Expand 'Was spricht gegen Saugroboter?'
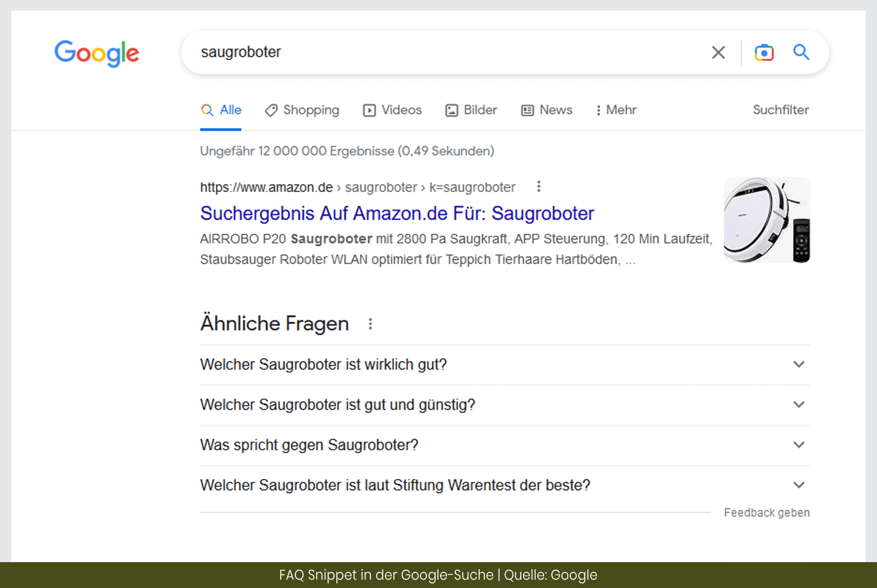 pyautogui.click(x=505, y=445)
